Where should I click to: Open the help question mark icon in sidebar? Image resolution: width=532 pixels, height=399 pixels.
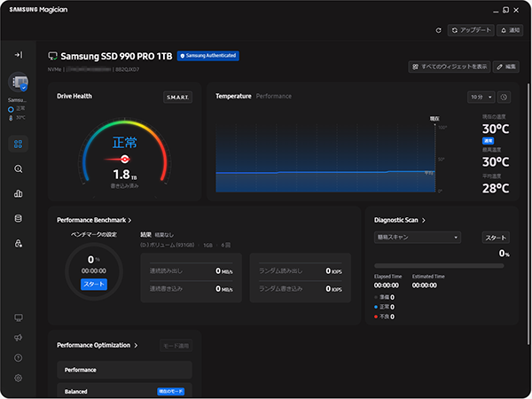(19, 357)
